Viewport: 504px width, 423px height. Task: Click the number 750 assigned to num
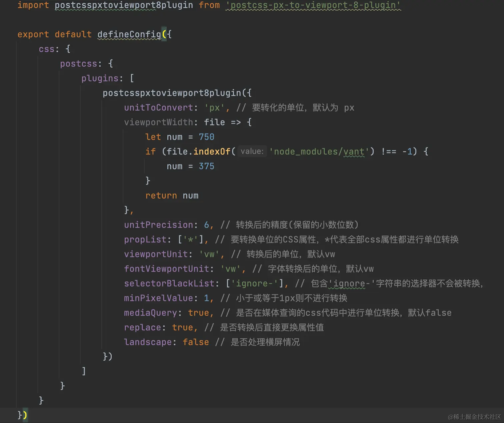click(x=207, y=137)
